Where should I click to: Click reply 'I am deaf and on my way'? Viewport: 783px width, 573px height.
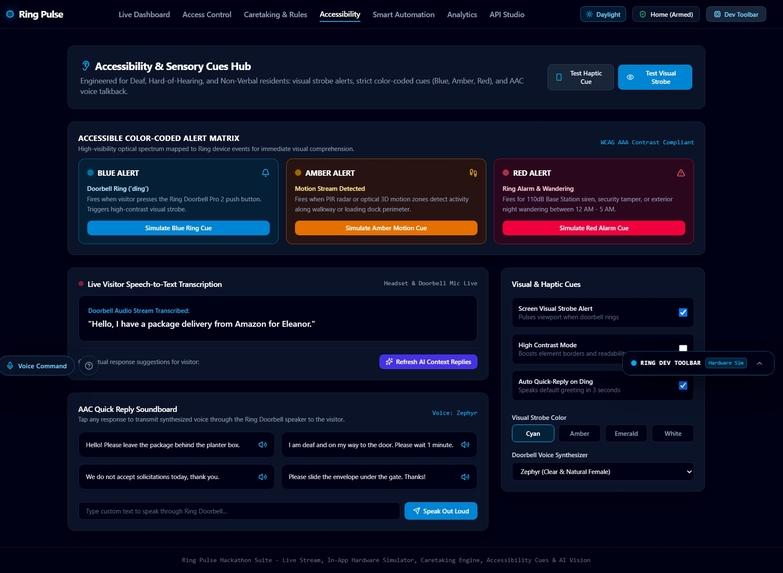click(379, 445)
